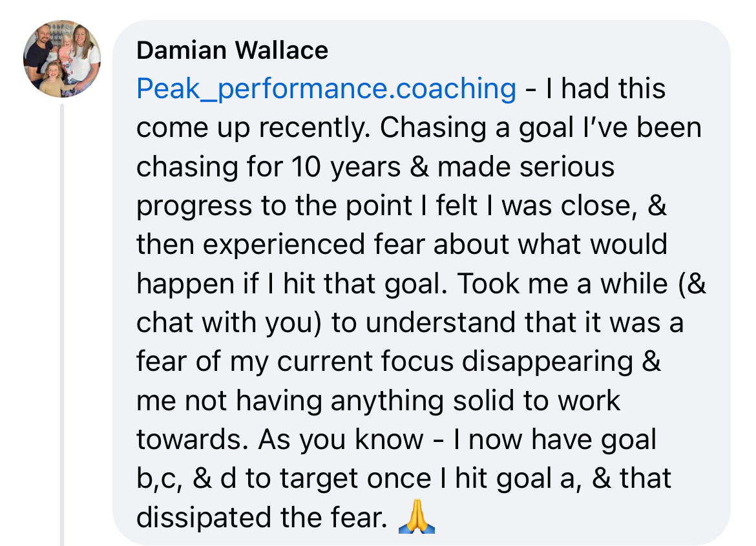Click the praying hands emoji

(417, 518)
